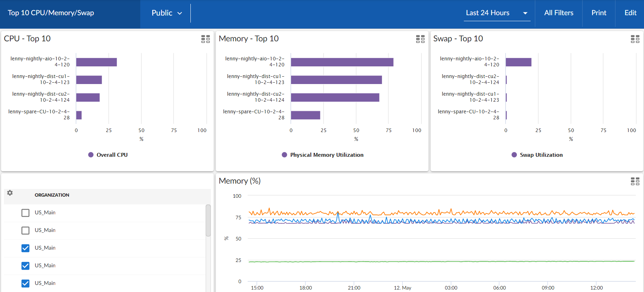Uncheck the third US_Main checkbox

tap(25, 248)
